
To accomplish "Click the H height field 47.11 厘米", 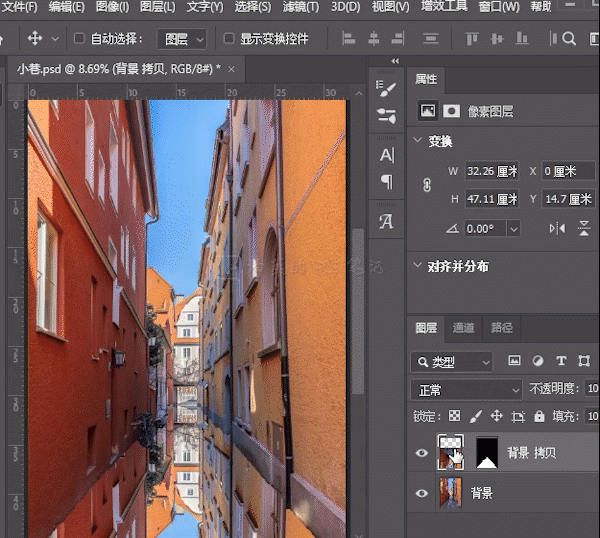I will [x=492, y=199].
